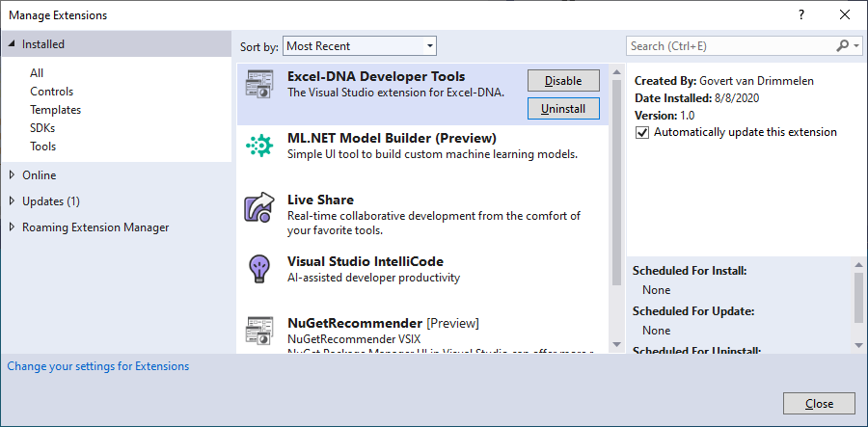
Task: Uninstall the Excel-DNA Developer Tools extension
Action: click(x=563, y=108)
